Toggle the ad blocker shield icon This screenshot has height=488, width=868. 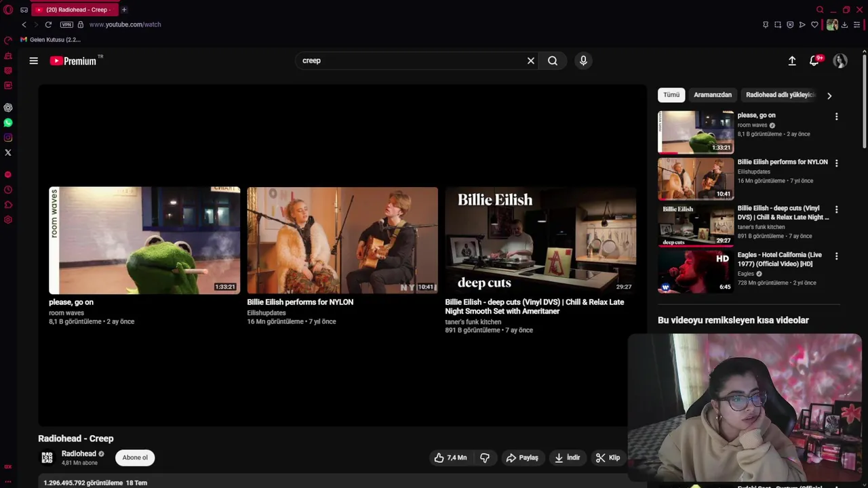click(790, 24)
